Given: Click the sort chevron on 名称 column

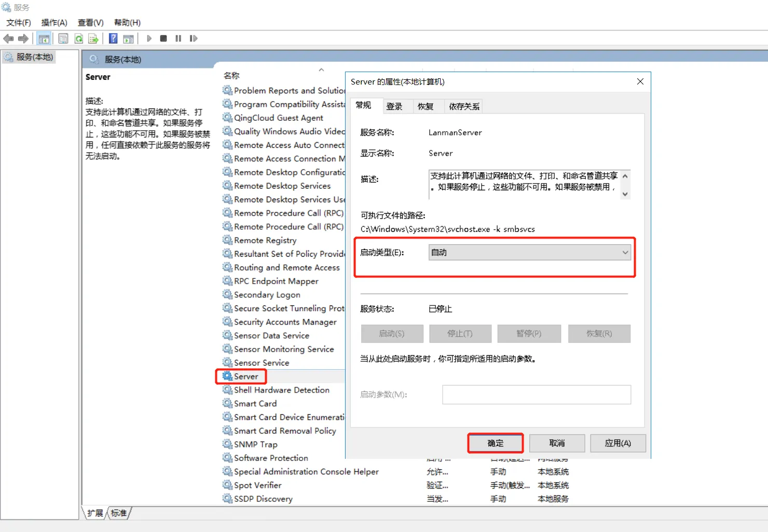Looking at the screenshot, I should pyautogui.click(x=321, y=69).
